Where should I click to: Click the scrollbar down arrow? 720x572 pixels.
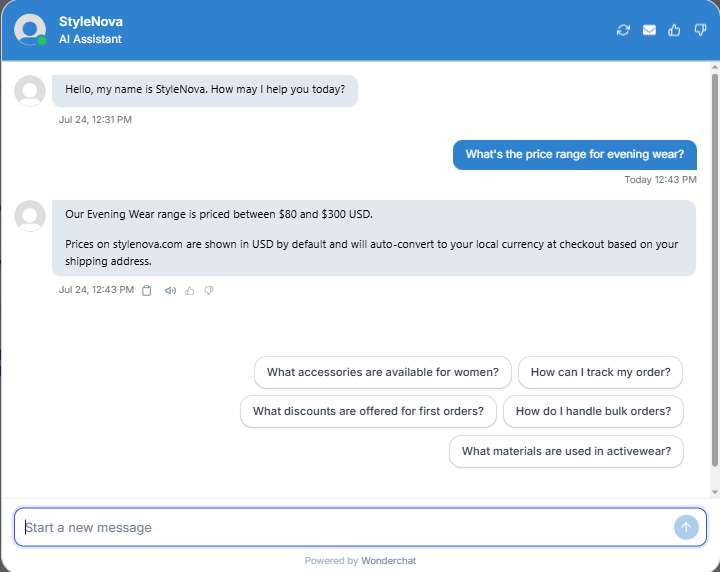[x=714, y=492]
